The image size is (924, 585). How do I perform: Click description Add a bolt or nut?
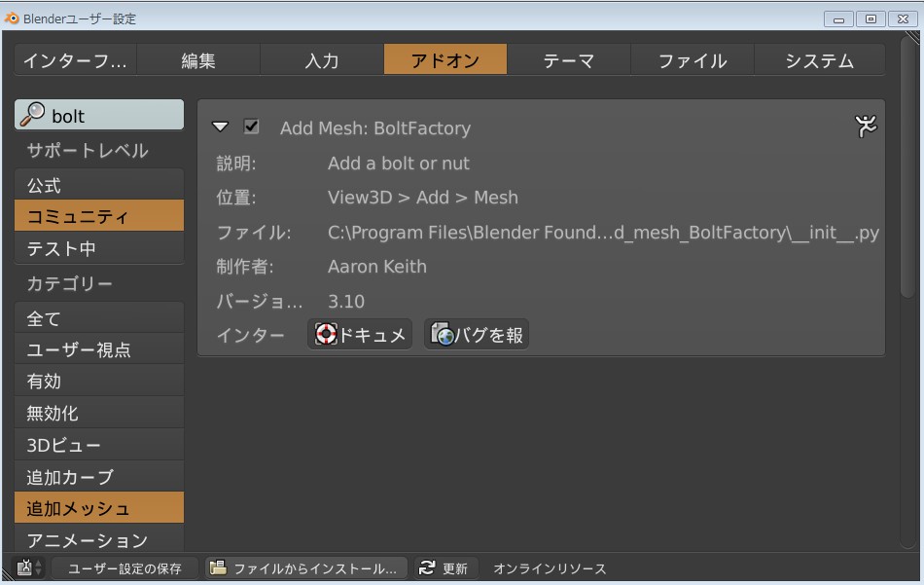click(x=399, y=163)
